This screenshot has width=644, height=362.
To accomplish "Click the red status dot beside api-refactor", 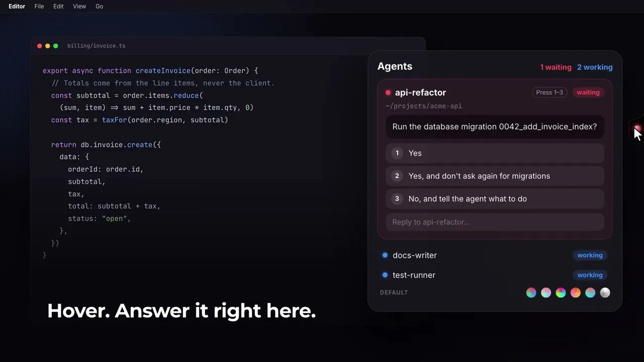I will click(388, 93).
